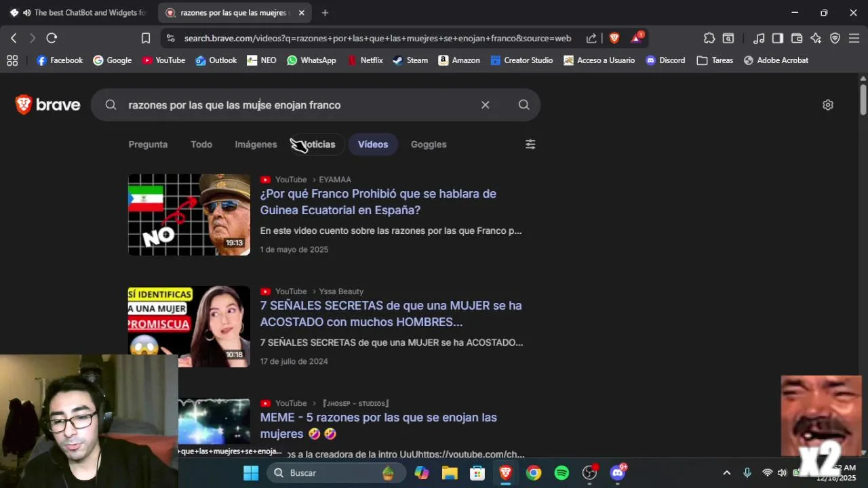Open Discord bookmark

(665, 60)
